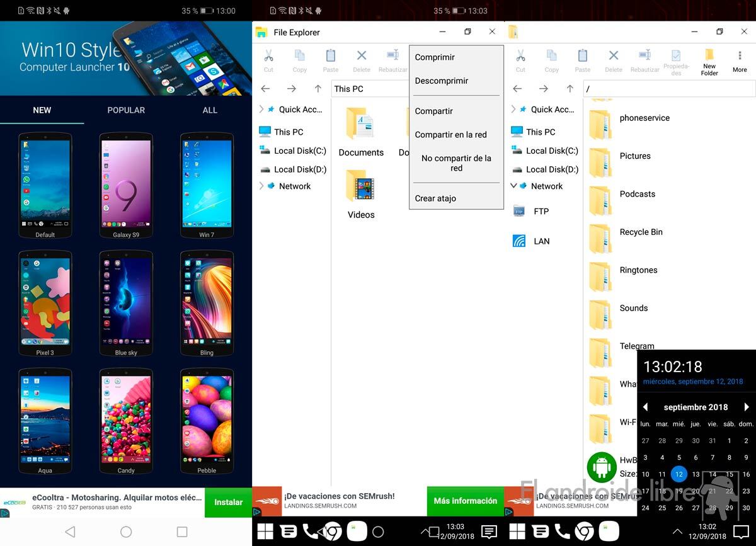756x546 pixels.
Task: Go to previous month in the calendar
Action: click(x=645, y=407)
